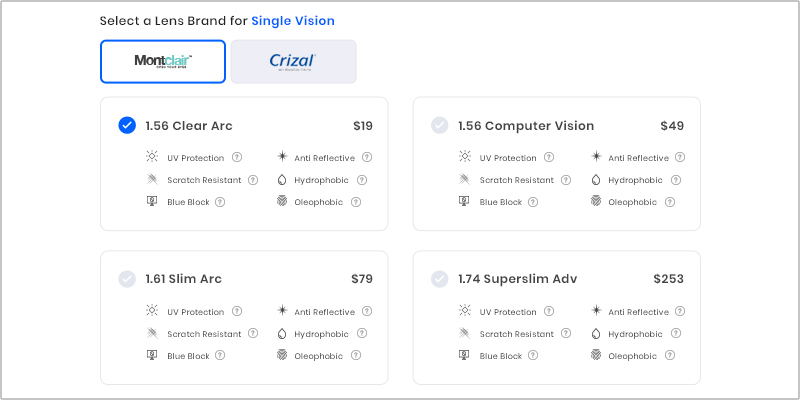
Task: View Blue Block help in 1.56 Clear Arc
Action: coord(220,202)
